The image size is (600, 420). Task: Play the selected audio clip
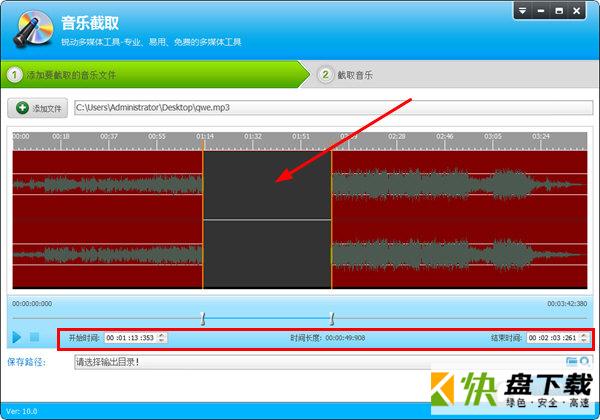click(16, 337)
